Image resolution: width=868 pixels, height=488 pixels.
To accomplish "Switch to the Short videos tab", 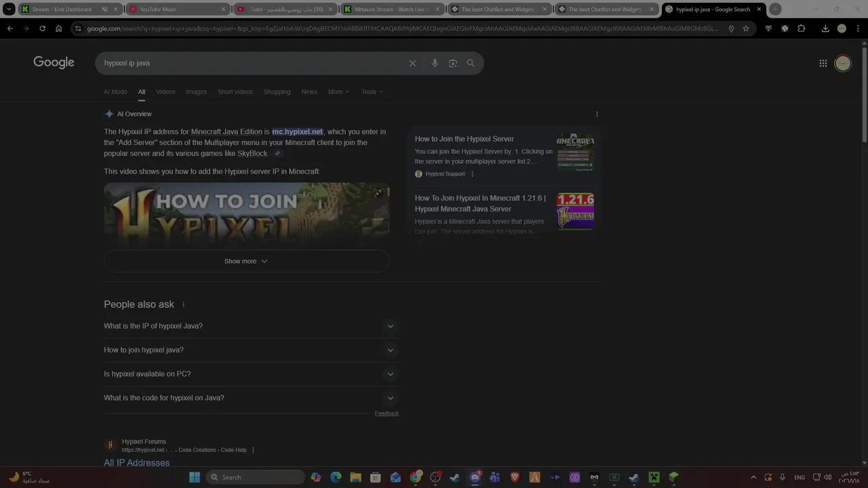I will point(235,91).
